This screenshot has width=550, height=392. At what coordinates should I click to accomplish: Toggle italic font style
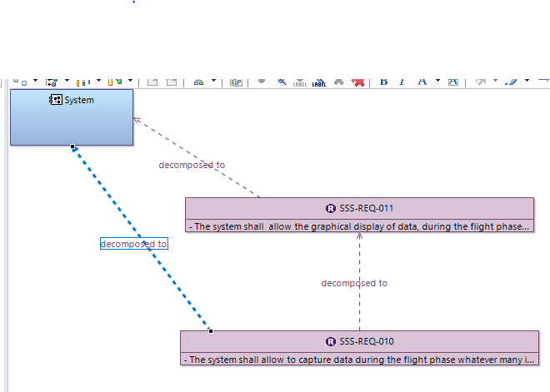point(402,82)
